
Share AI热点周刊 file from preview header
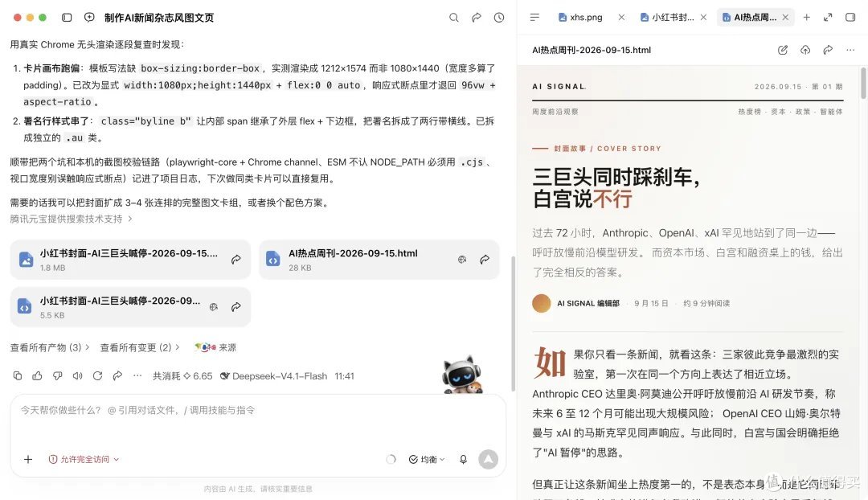pyautogui.click(x=828, y=50)
